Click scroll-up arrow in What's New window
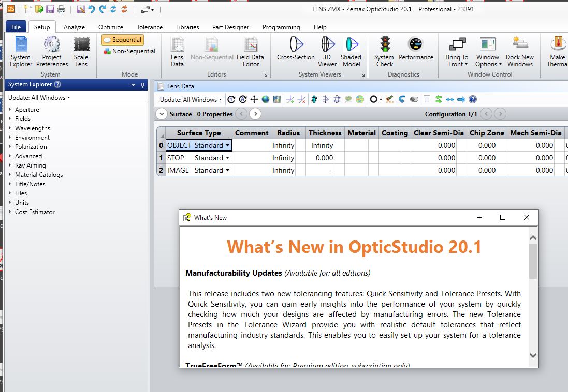Image resolution: width=568 pixels, height=392 pixels. [533, 238]
